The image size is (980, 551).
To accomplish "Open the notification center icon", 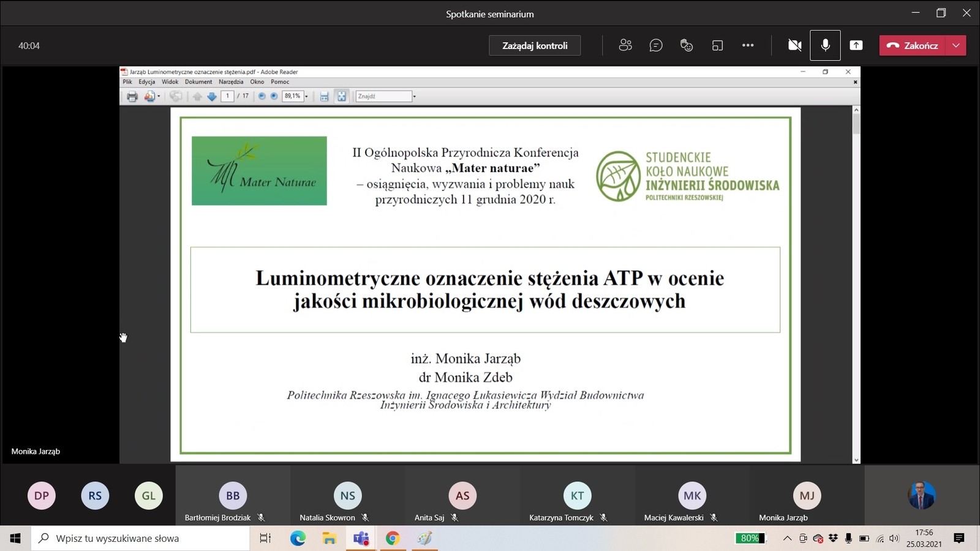I will click(x=959, y=538).
